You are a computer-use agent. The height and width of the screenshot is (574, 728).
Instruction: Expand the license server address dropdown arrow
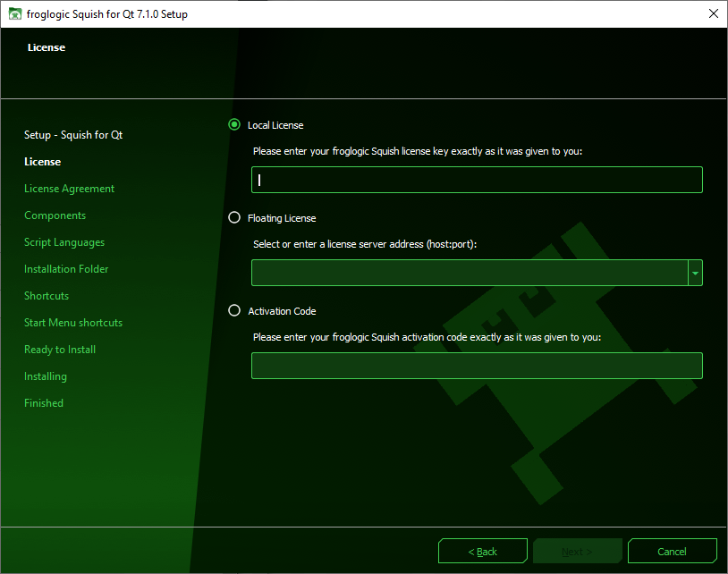click(x=695, y=274)
